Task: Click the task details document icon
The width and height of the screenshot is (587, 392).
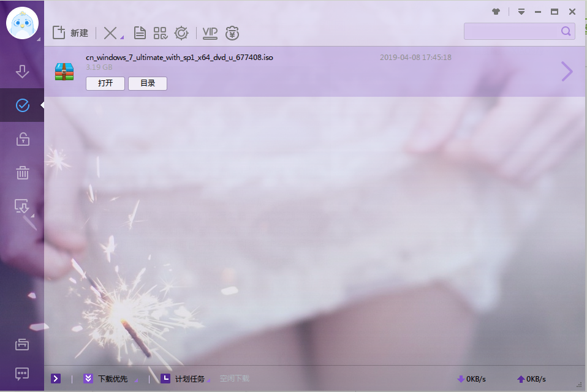Action: [x=140, y=33]
